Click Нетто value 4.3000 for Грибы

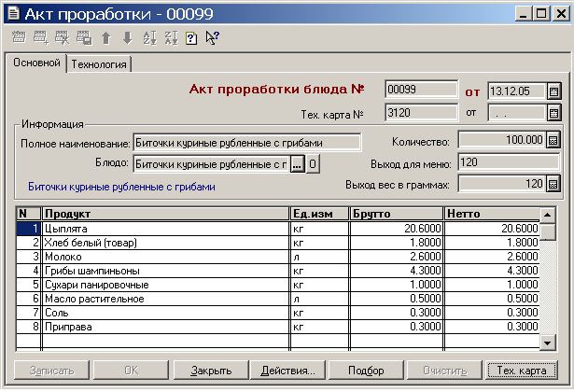pos(492,271)
